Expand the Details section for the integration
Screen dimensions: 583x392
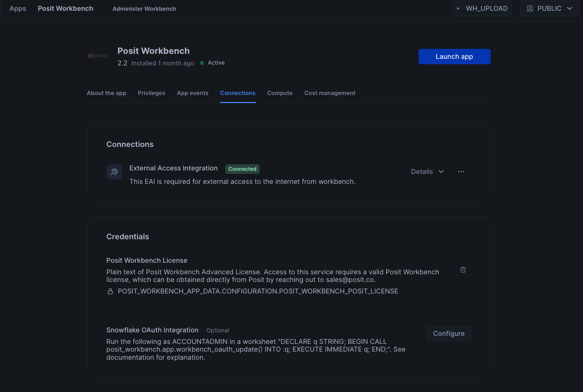tap(427, 172)
